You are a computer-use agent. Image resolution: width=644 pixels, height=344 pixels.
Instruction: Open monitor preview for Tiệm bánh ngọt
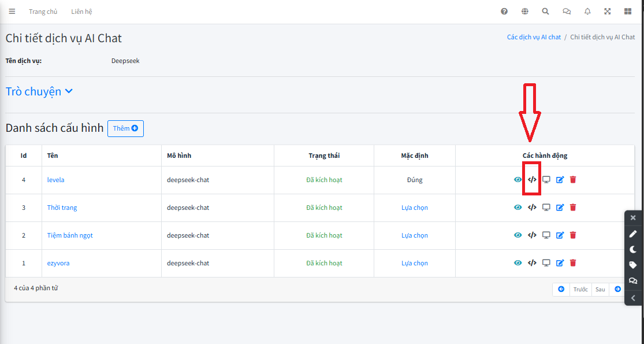546,235
